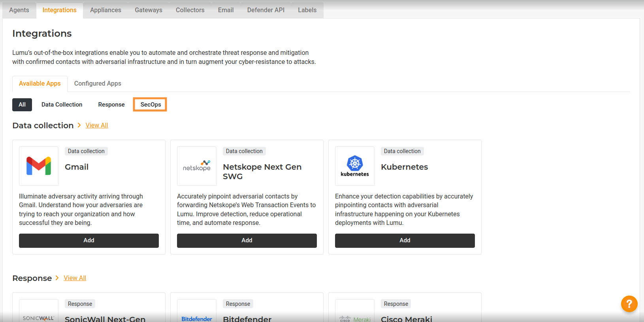Click the Kubernetes logo icon
644x322 pixels.
[x=355, y=166]
